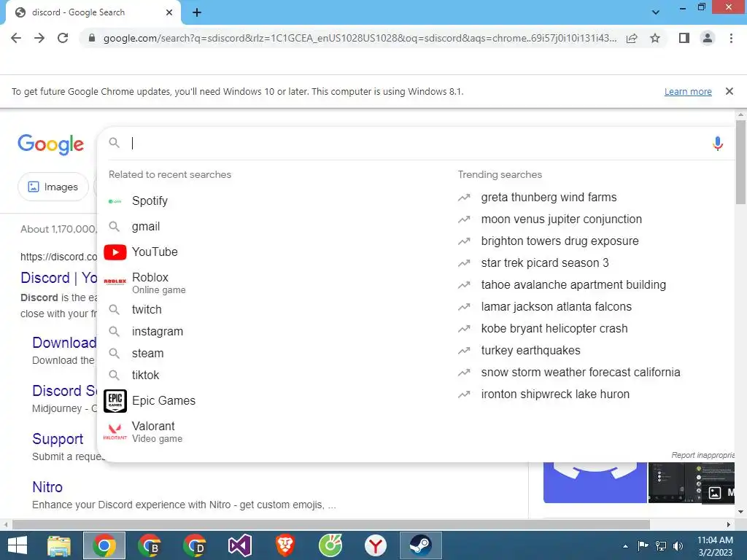Viewport: 747px width, 560px height.
Task: Select trending search turkey earthquakes
Action: click(531, 351)
